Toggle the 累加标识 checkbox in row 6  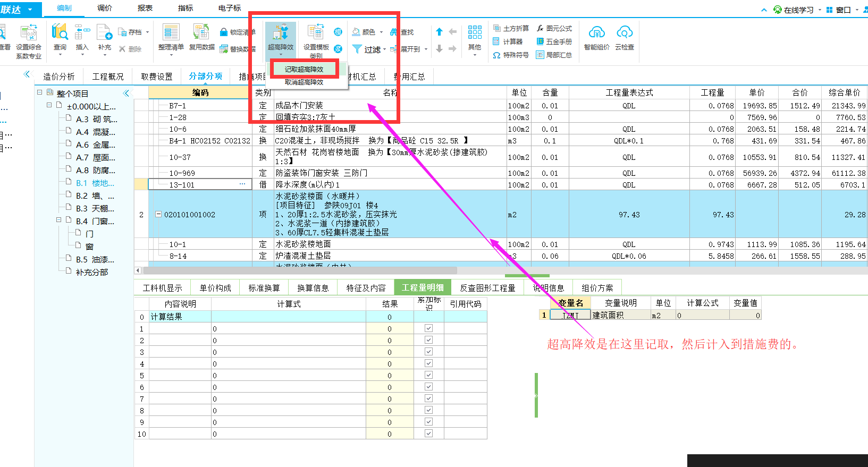click(428, 387)
